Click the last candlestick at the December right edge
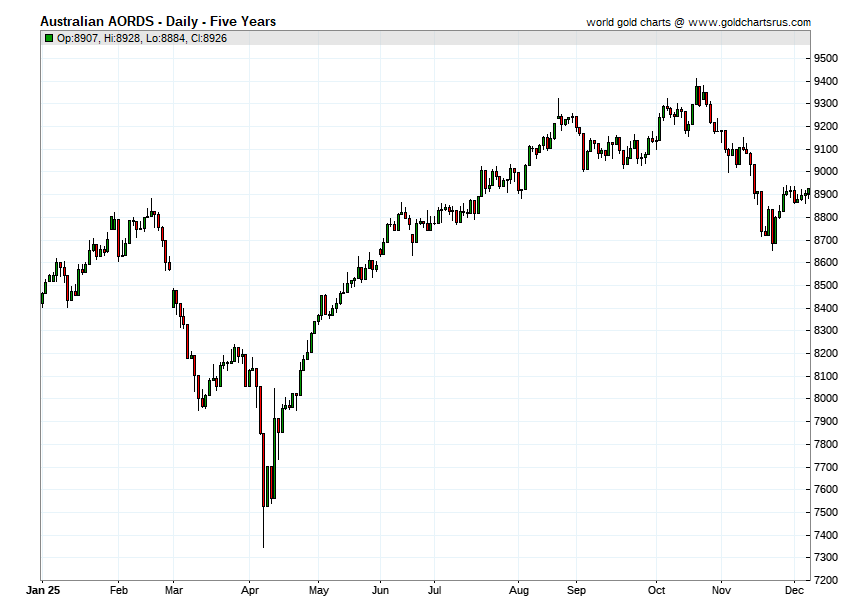850x616 pixels. 809,192
